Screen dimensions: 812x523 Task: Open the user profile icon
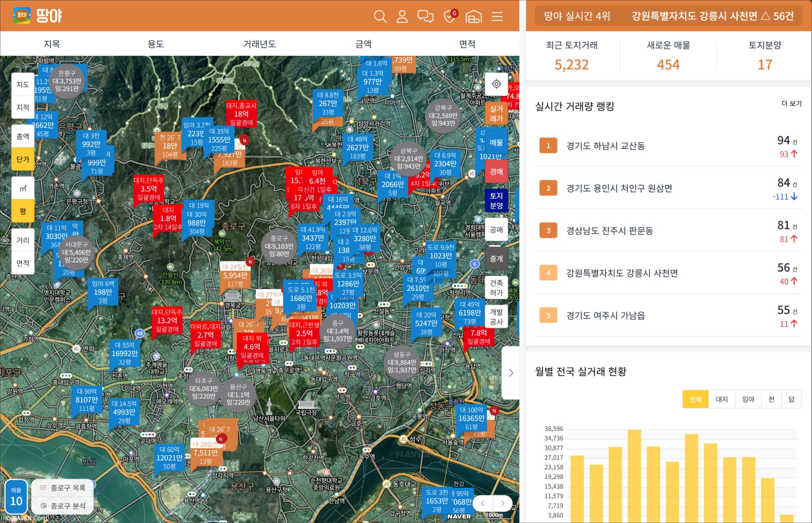(402, 16)
